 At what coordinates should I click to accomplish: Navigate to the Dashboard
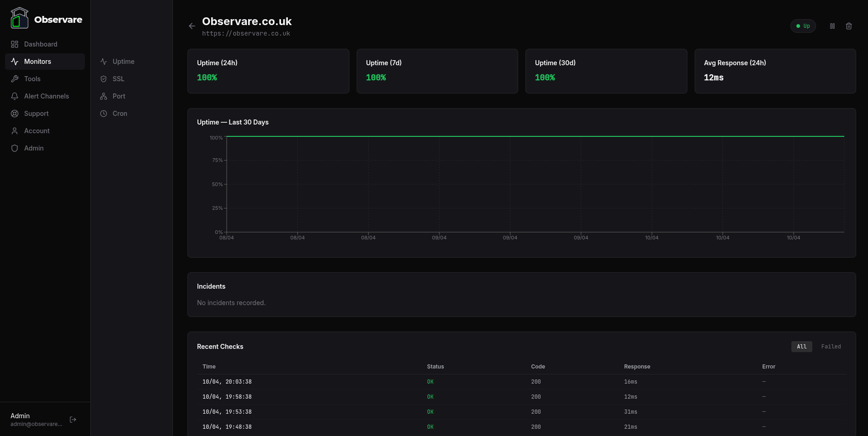(41, 44)
